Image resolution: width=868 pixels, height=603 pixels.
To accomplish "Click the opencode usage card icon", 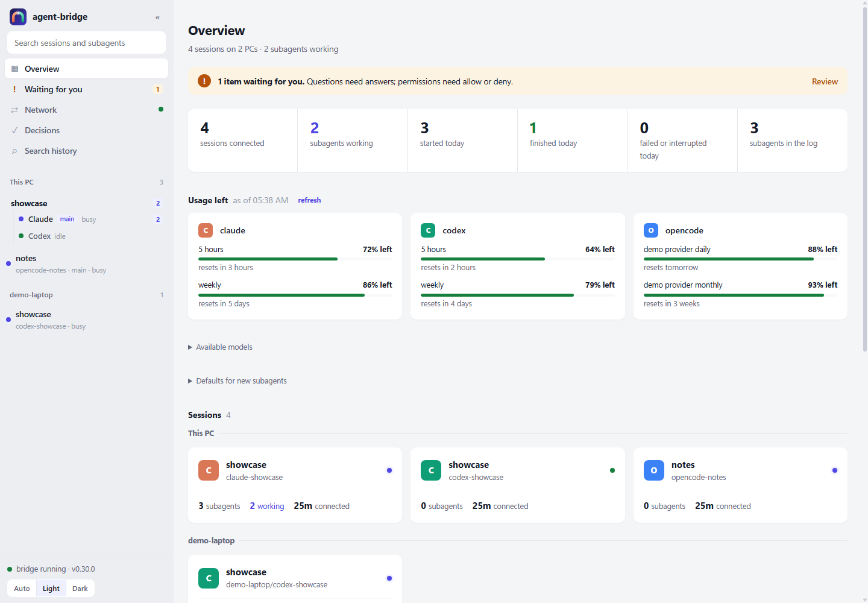I will [651, 230].
